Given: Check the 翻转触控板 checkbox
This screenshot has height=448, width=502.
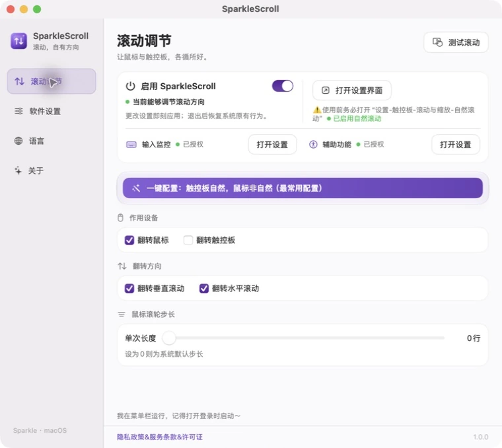Looking at the screenshot, I should [x=188, y=240].
